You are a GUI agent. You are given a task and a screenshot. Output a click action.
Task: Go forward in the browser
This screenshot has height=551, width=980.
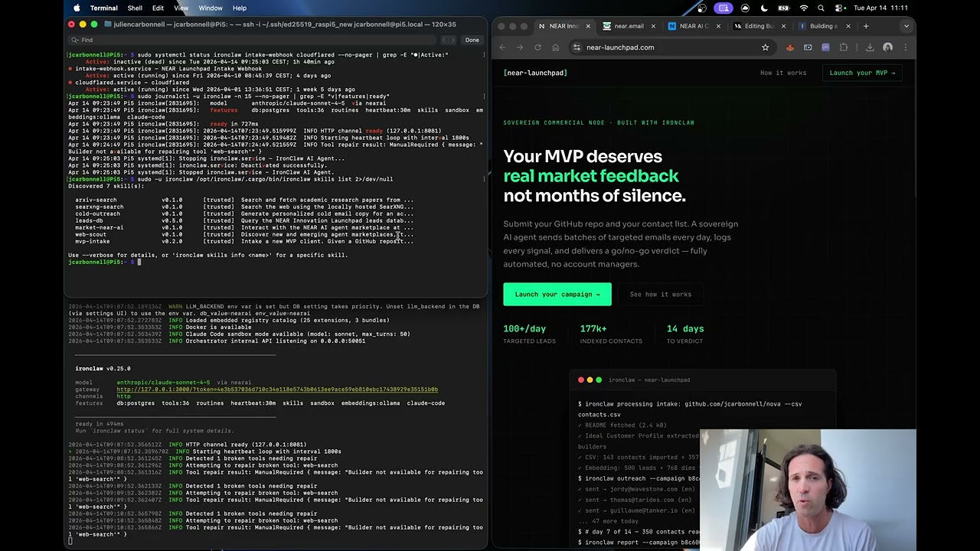(520, 47)
